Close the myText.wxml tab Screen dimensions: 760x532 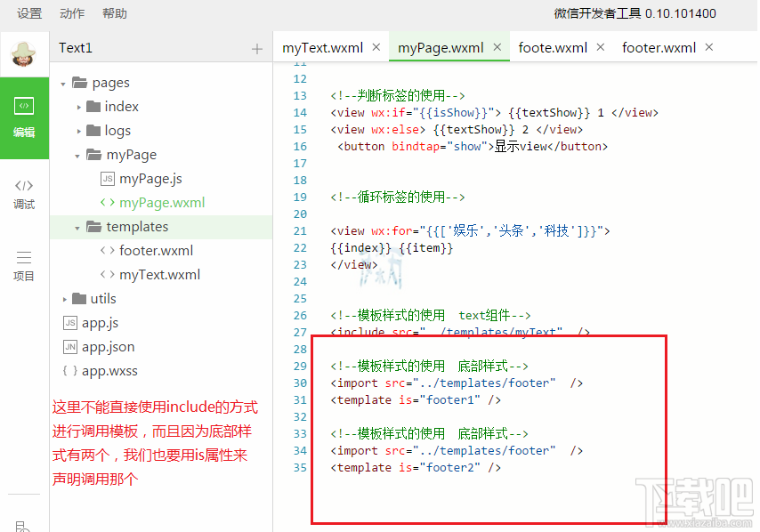coord(376,47)
